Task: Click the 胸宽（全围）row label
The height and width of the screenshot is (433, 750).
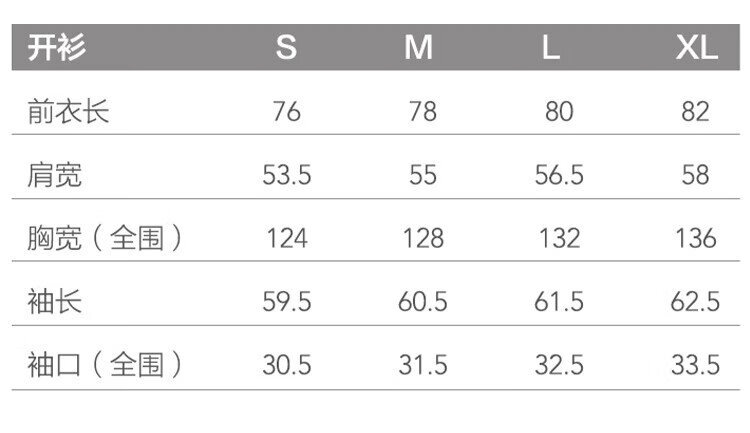Action: point(105,238)
